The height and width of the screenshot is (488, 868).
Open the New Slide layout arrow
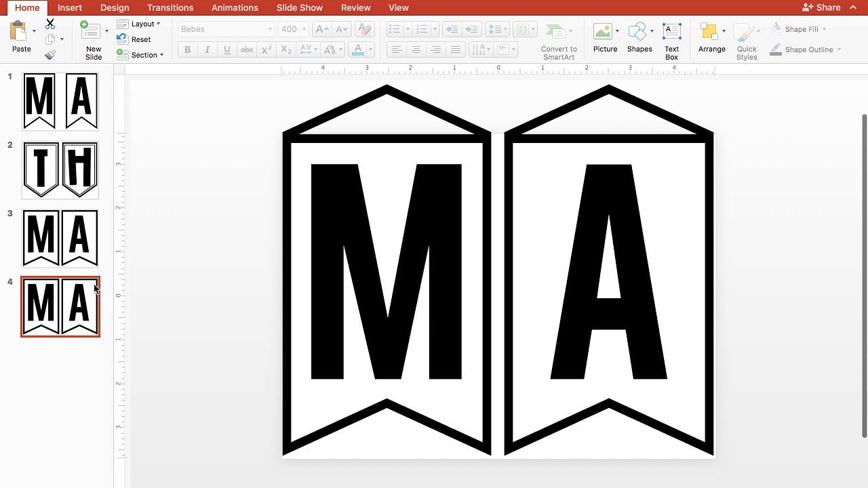106,31
